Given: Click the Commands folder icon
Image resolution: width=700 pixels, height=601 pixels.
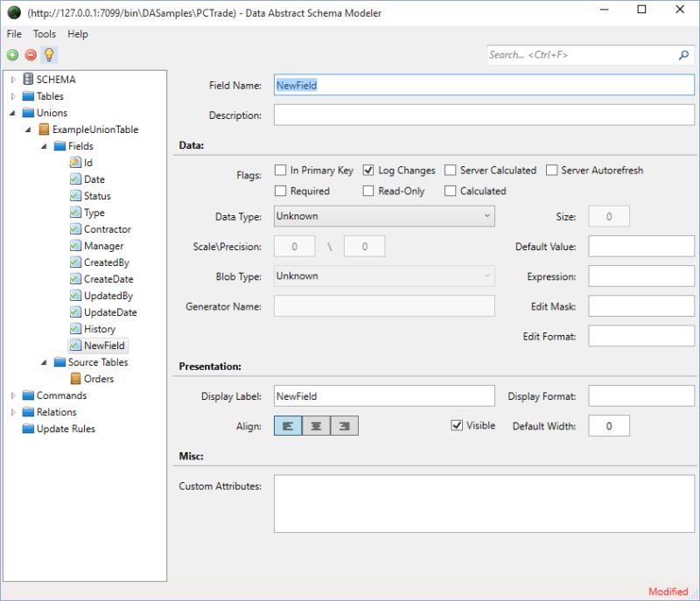Looking at the screenshot, I should [28, 395].
